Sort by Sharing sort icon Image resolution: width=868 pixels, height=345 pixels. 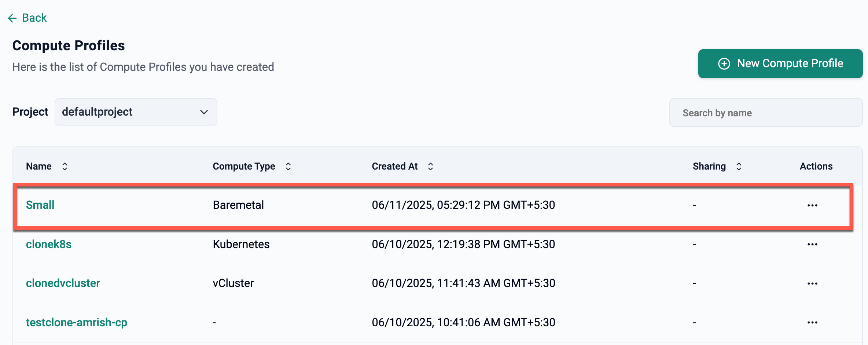coord(739,167)
